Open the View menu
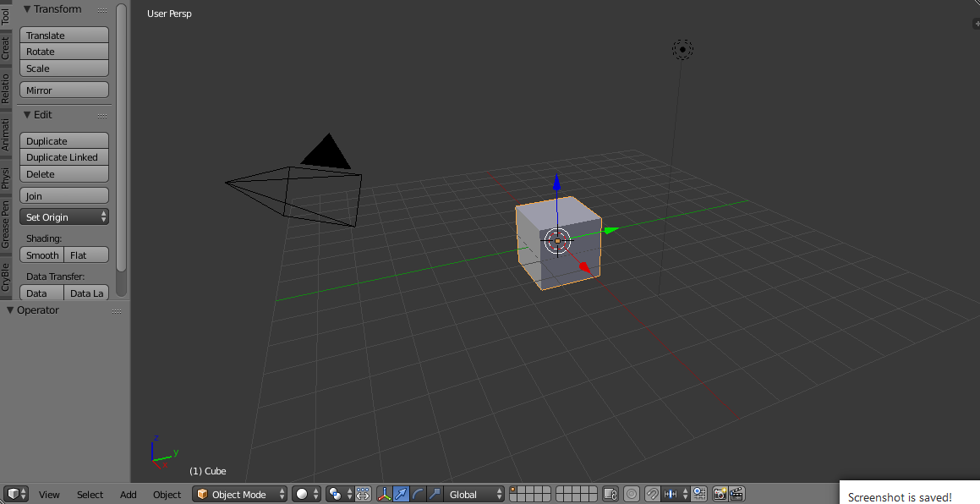The width and height of the screenshot is (980, 504). pos(49,495)
